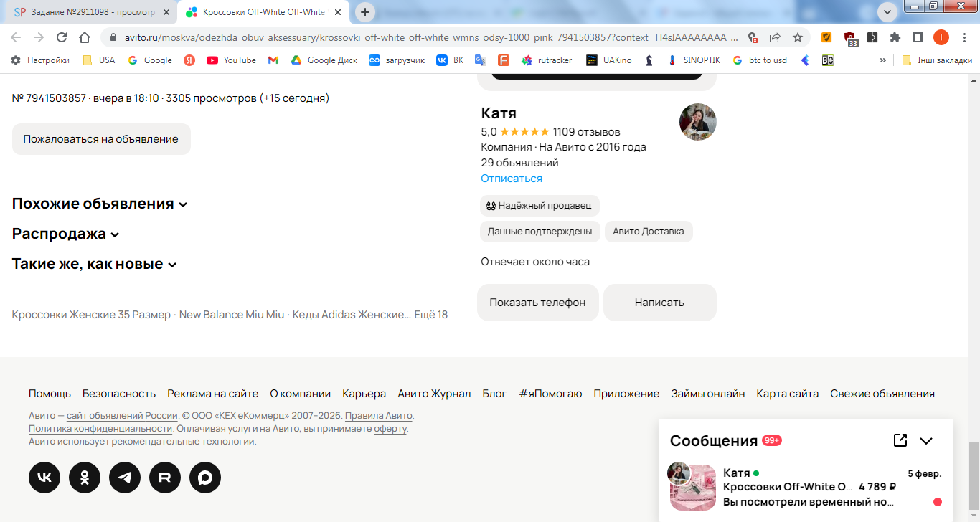The height and width of the screenshot is (522, 980).
Task: Expand the Распродажа section
Action: pyautogui.click(x=66, y=234)
